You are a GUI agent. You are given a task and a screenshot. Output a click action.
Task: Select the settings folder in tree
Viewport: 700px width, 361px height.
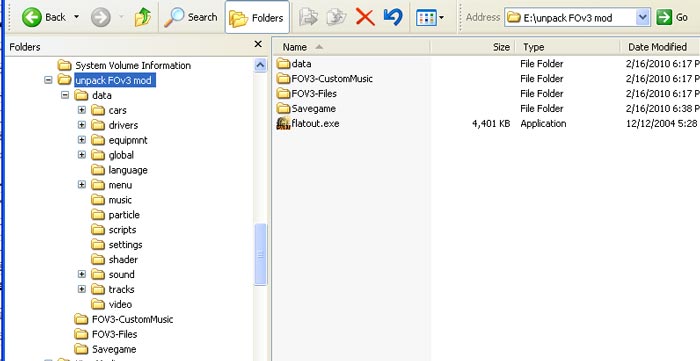point(125,245)
